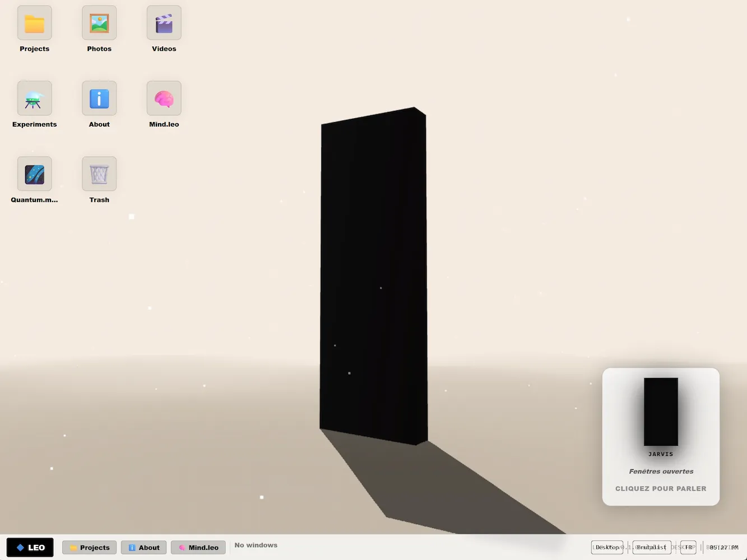Open the Mind.leo brain icon
Screen dimensions: 747x560
(x=164, y=99)
